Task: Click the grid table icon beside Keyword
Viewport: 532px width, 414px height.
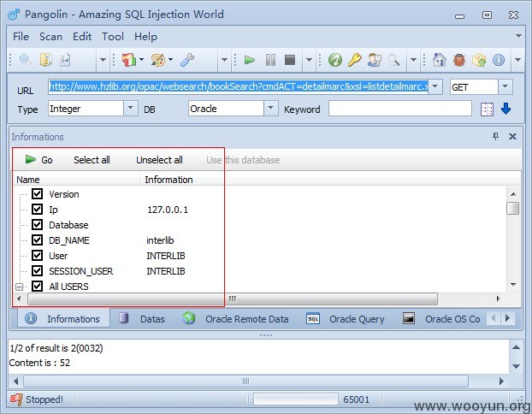Action: point(487,109)
